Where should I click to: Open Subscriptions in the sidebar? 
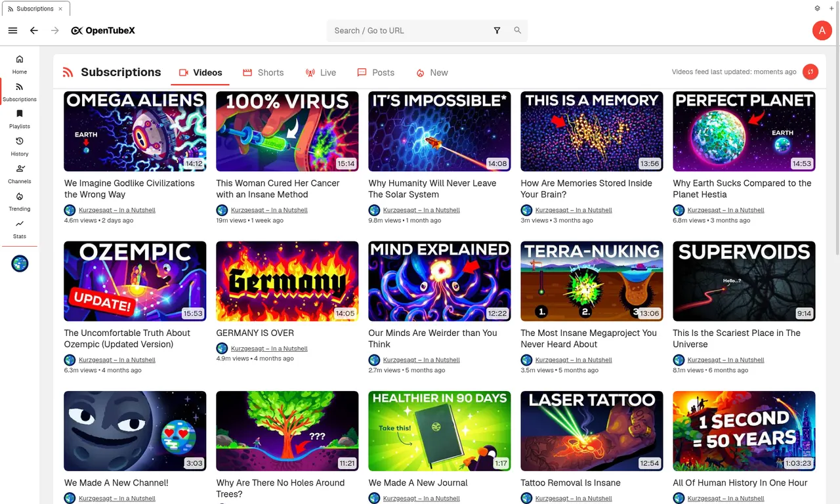20,91
